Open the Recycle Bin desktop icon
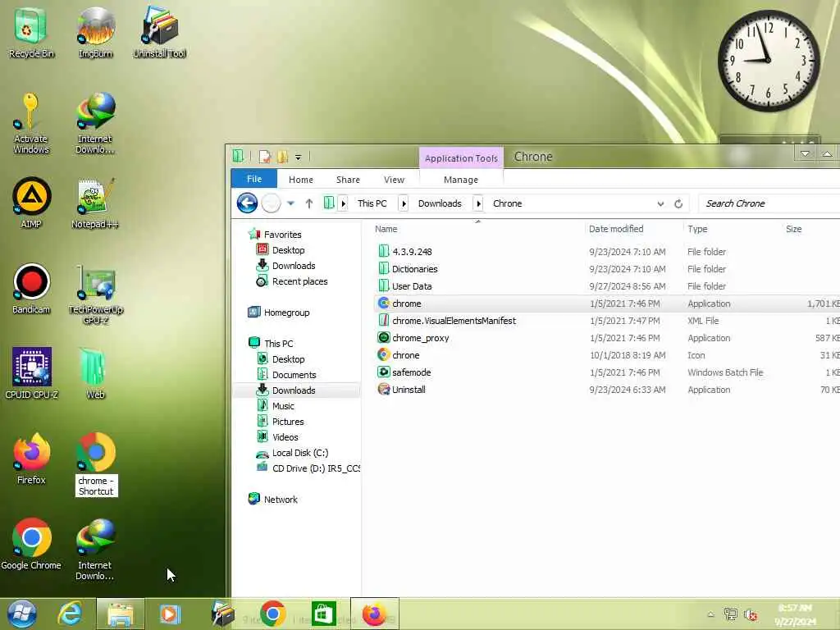Viewport: 840px width, 630px height. 31,32
